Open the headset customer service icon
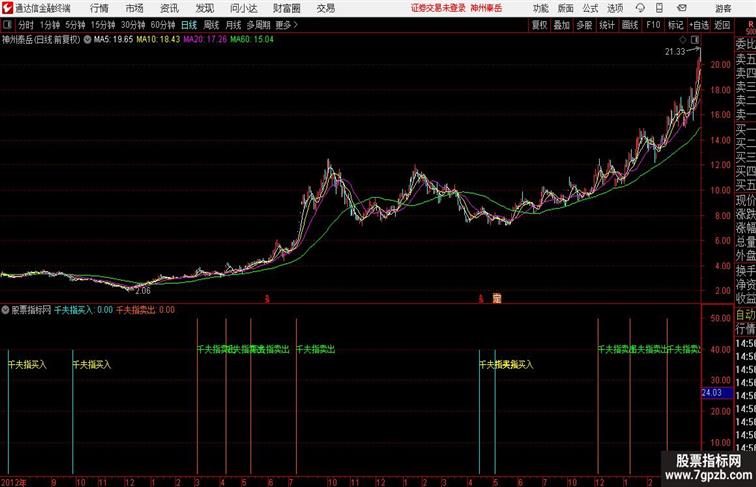The image size is (756, 487). [640, 8]
